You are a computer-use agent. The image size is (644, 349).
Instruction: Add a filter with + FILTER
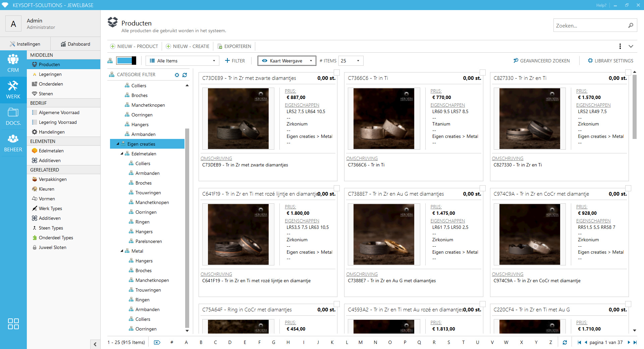tap(235, 61)
